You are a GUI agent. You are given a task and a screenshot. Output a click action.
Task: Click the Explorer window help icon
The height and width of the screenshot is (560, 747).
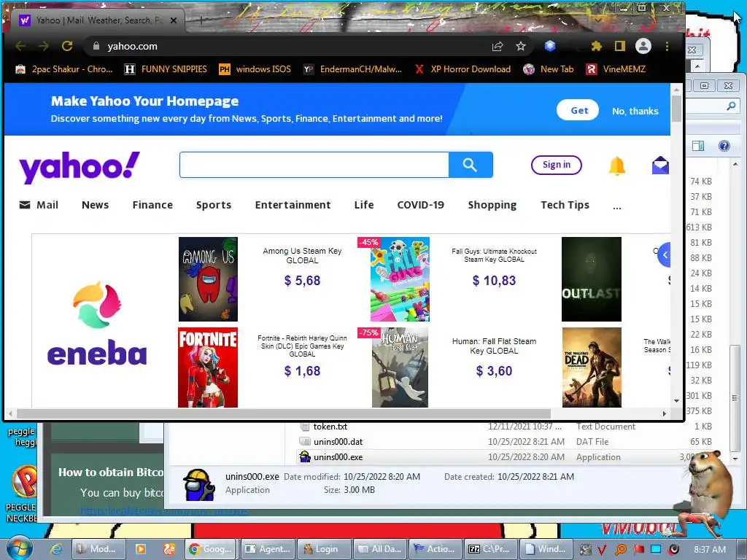tap(724, 146)
